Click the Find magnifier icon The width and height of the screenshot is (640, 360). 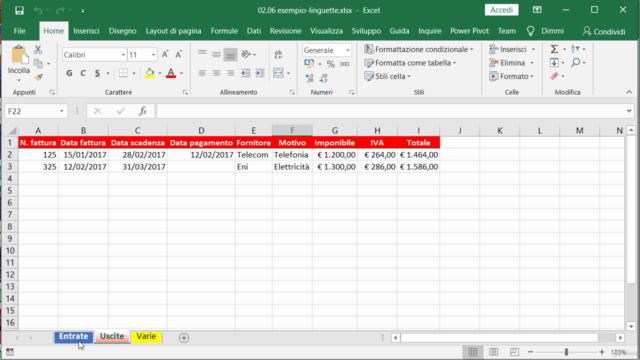point(576,63)
